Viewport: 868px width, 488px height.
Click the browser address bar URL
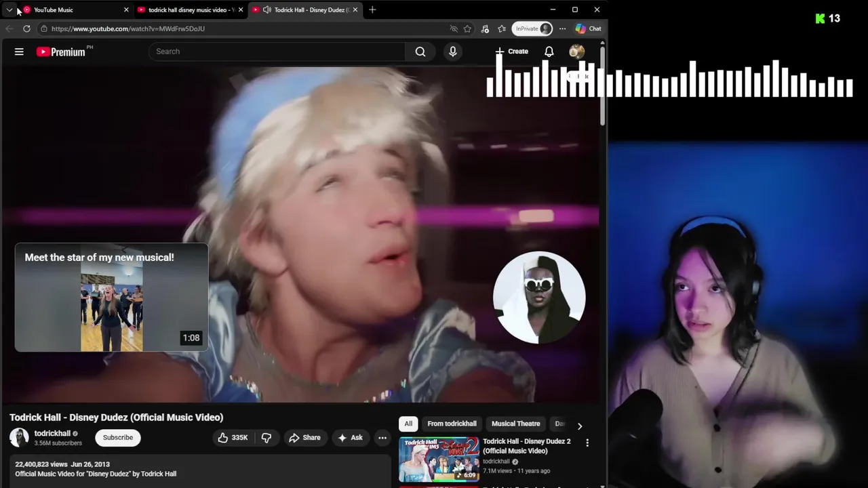[128, 28]
